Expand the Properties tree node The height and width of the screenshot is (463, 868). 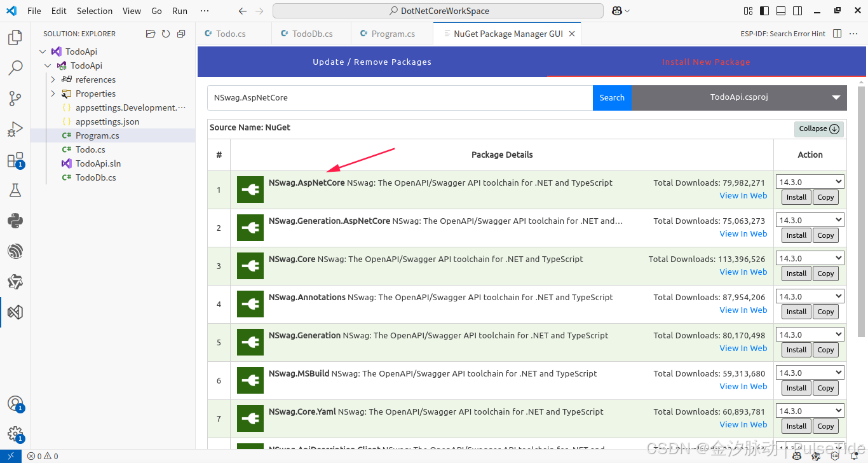point(53,93)
